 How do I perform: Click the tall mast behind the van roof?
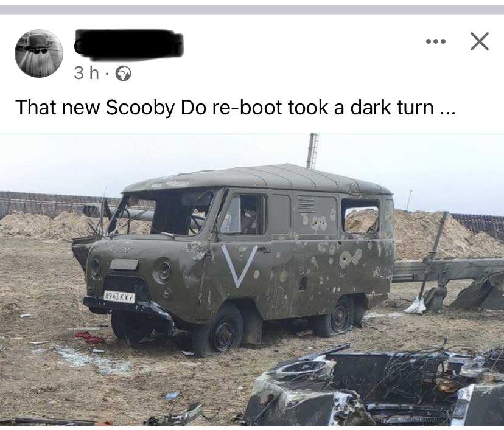tap(313, 150)
